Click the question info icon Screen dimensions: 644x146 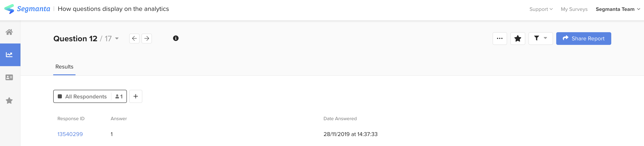click(x=176, y=38)
